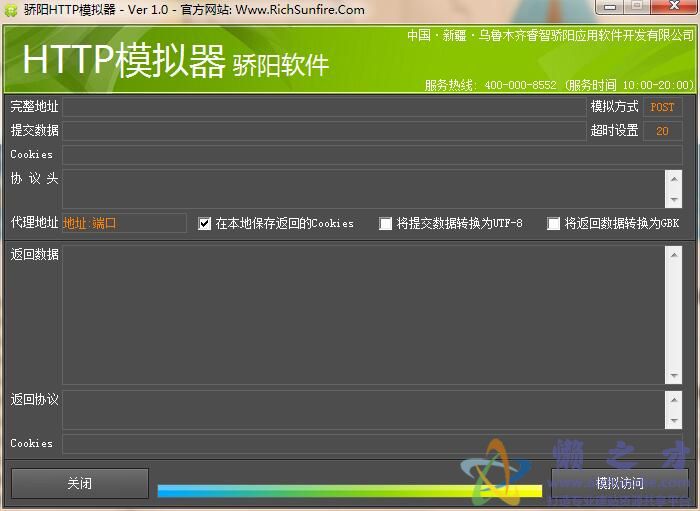Click the app icon in title bar
700x511 pixels.
coord(11,10)
